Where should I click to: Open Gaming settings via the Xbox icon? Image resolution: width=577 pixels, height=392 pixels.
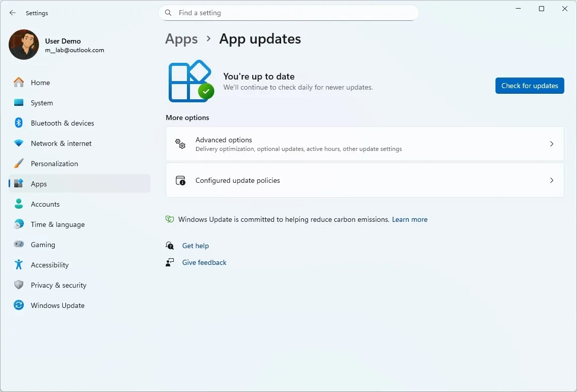point(19,245)
